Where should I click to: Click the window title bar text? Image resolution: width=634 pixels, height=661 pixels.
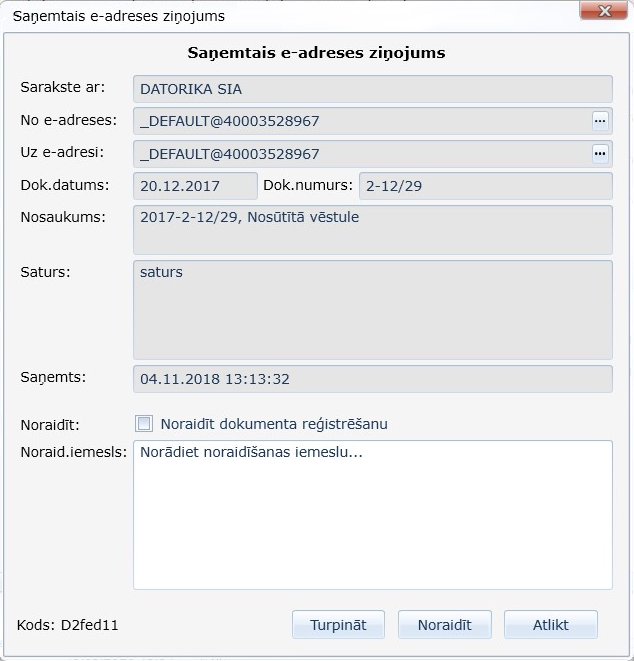coord(119,16)
